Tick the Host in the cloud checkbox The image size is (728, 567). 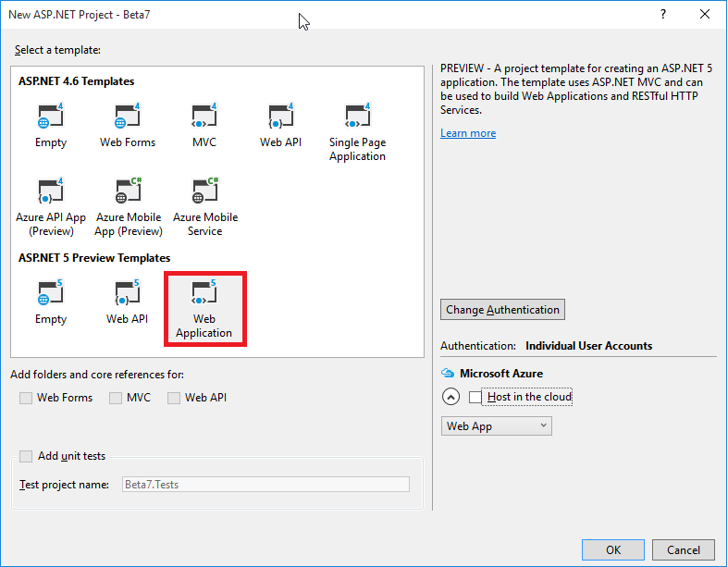tap(475, 397)
